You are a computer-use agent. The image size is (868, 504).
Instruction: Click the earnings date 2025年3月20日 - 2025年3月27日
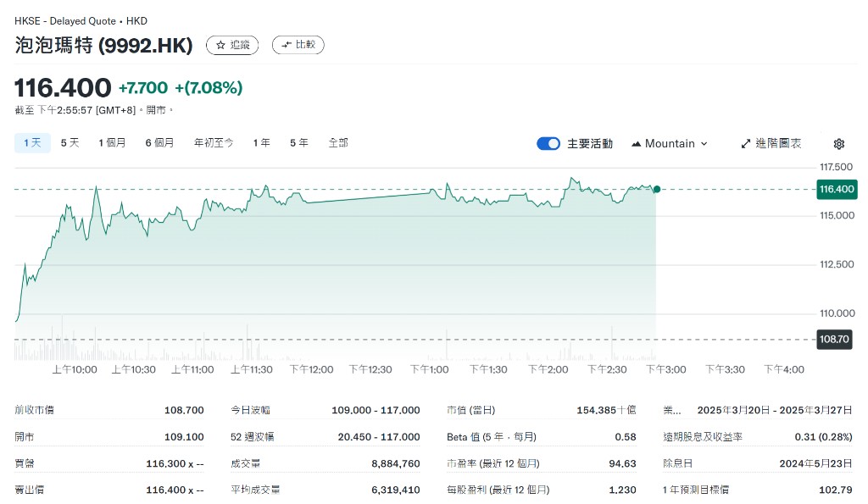(775, 410)
